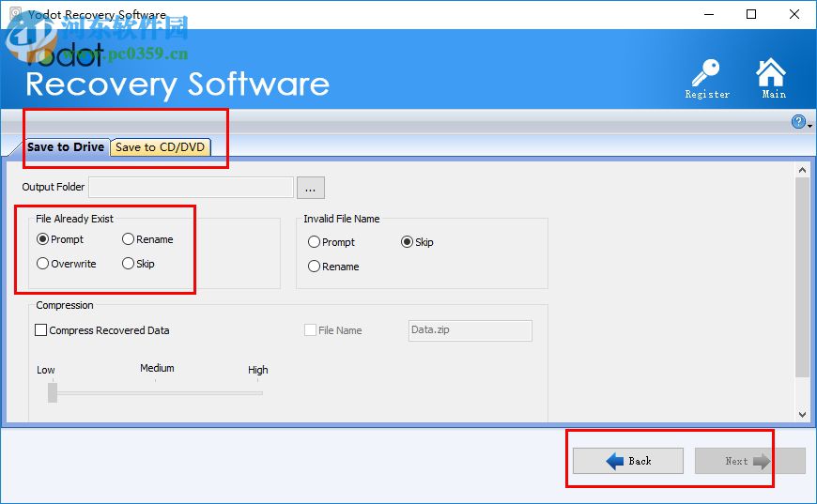817x504 pixels.
Task: Switch to Save to CD/DVD tab
Action: [160, 147]
